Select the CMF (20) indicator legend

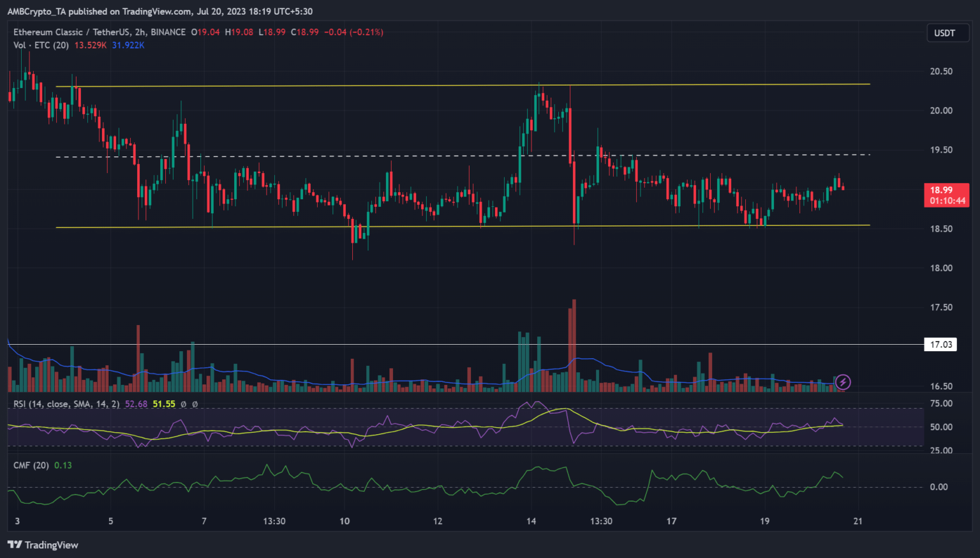31,465
